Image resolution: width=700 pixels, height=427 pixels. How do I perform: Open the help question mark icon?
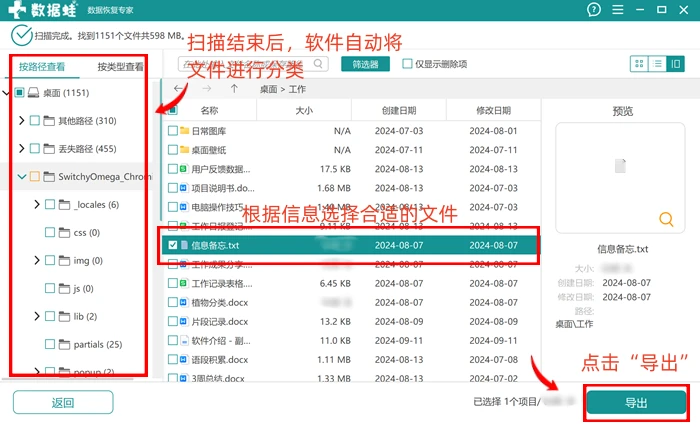593,9
